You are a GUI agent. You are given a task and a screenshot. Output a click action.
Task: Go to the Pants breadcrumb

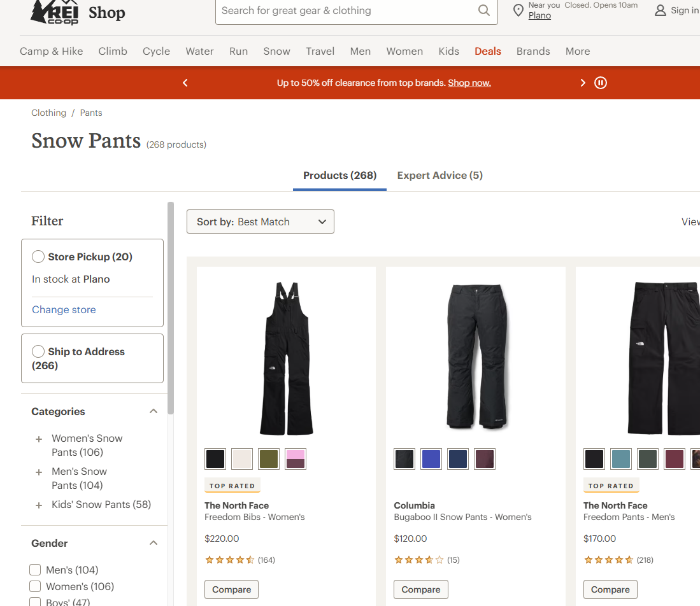click(91, 113)
